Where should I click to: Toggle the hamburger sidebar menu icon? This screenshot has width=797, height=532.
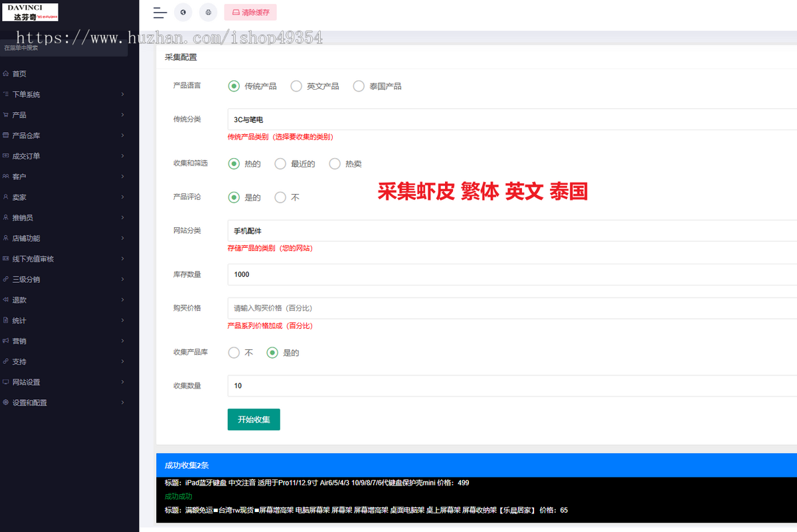pos(159,12)
